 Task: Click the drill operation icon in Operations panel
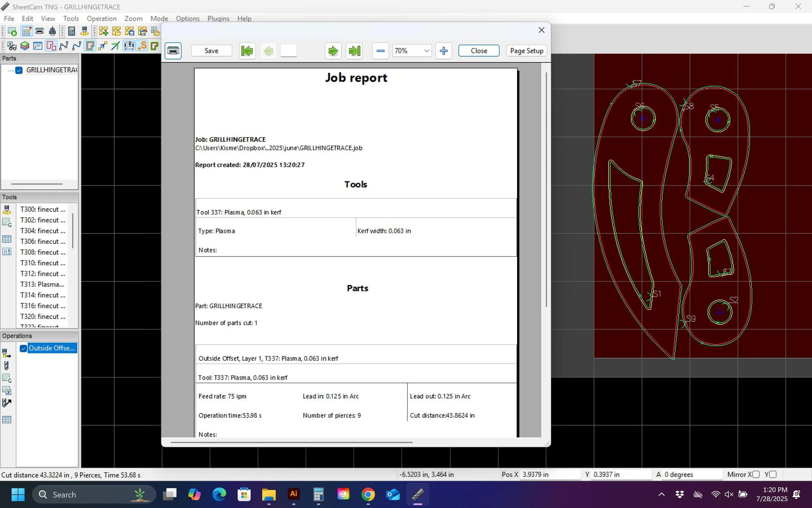[7, 366]
